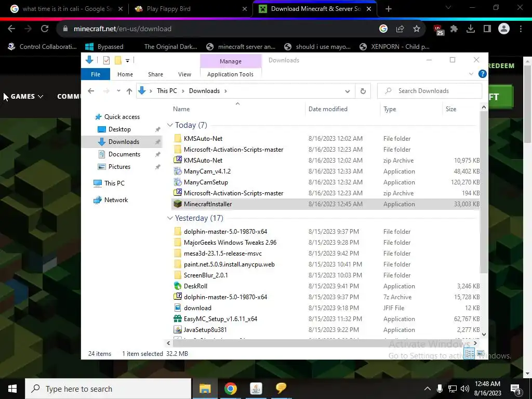The width and height of the screenshot is (532, 399).
Task: Click the Windows Start button
Action: [x=12, y=389]
